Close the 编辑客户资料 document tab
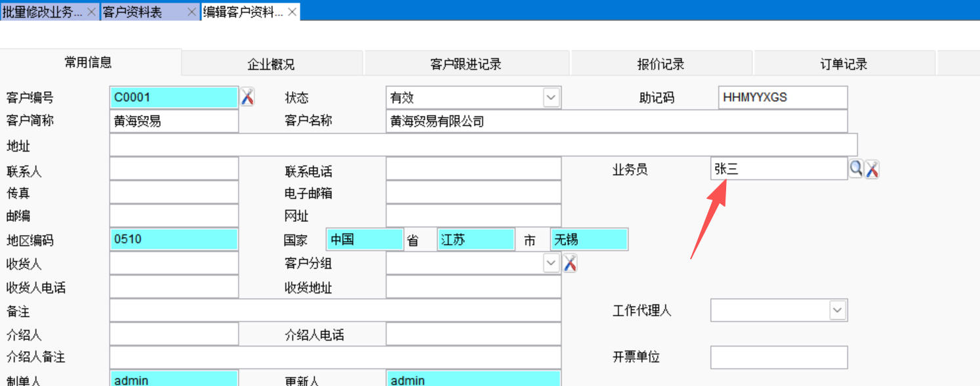The height and width of the screenshot is (386, 980). coord(292,12)
